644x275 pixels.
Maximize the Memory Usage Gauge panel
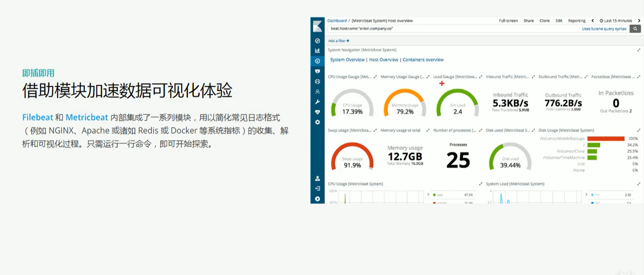pyautogui.click(x=428, y=77)
